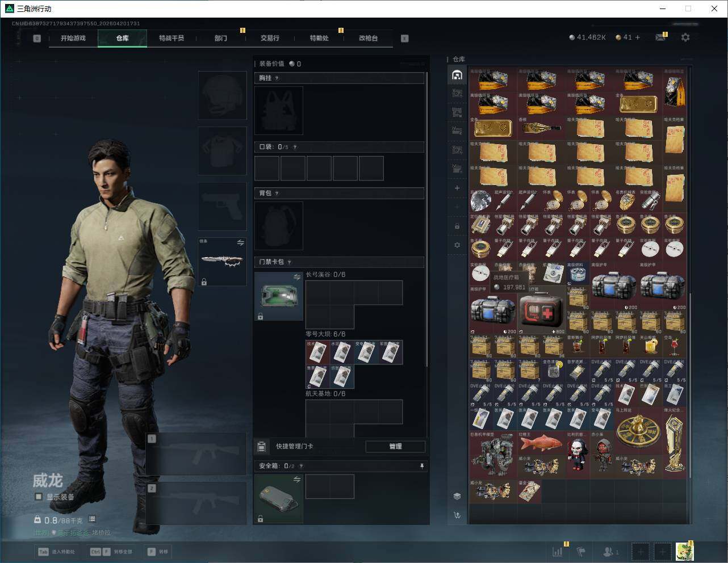This screenshot has width=728, height=563.
Task: Click the pistol equipment slot
Action: pos(222,207)
